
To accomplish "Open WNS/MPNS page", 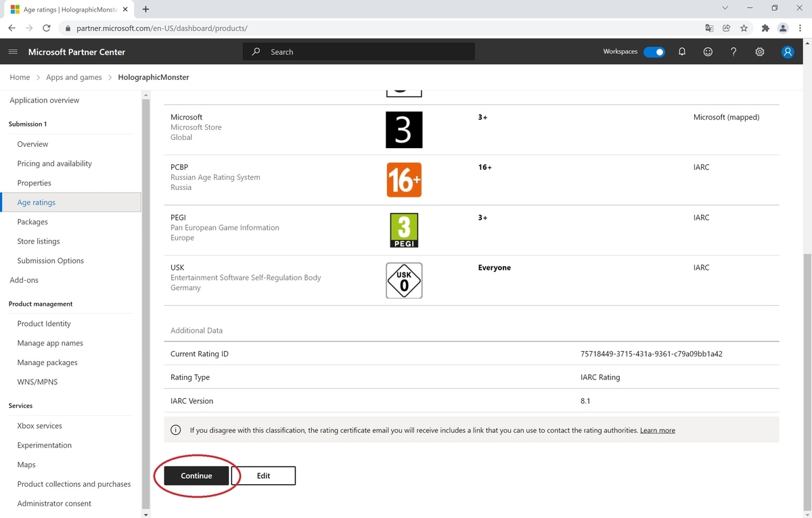I will coord(37,382).
